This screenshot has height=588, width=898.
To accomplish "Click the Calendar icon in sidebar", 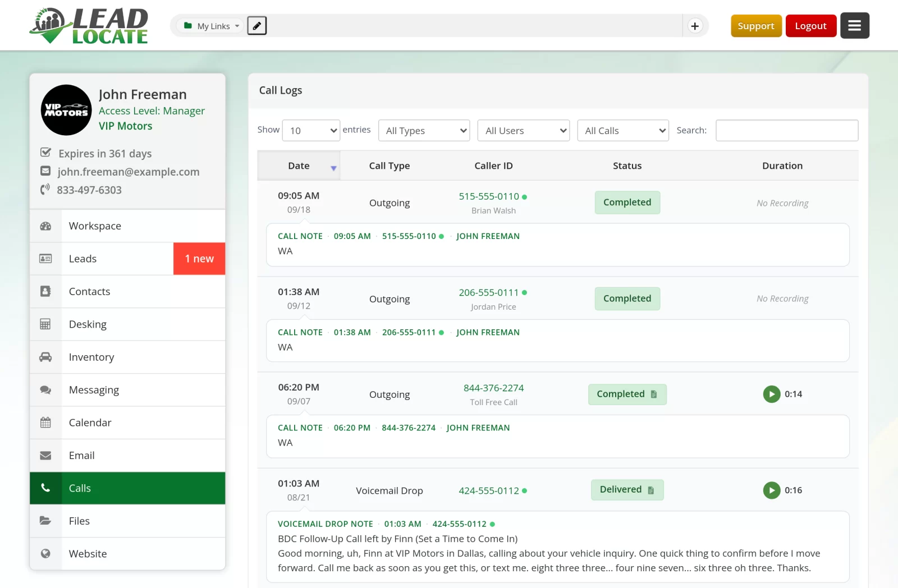I will coord(45,422).
